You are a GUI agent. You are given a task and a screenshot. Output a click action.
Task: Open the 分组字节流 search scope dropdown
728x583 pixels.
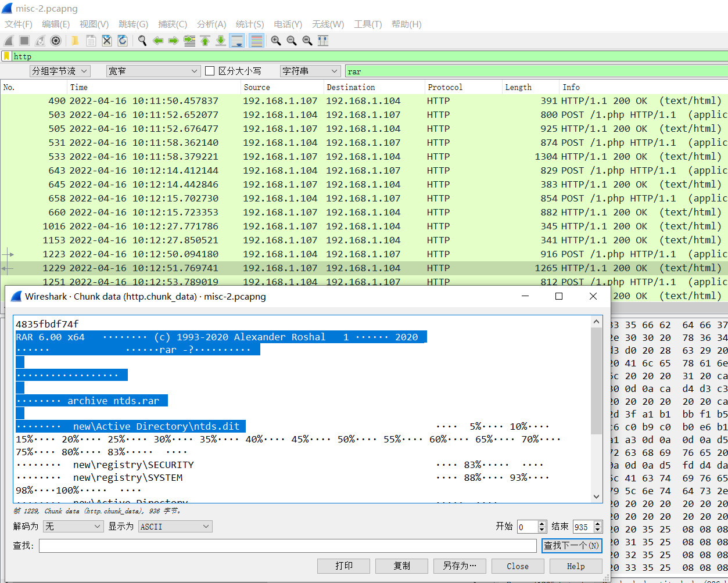pos(60,71)
